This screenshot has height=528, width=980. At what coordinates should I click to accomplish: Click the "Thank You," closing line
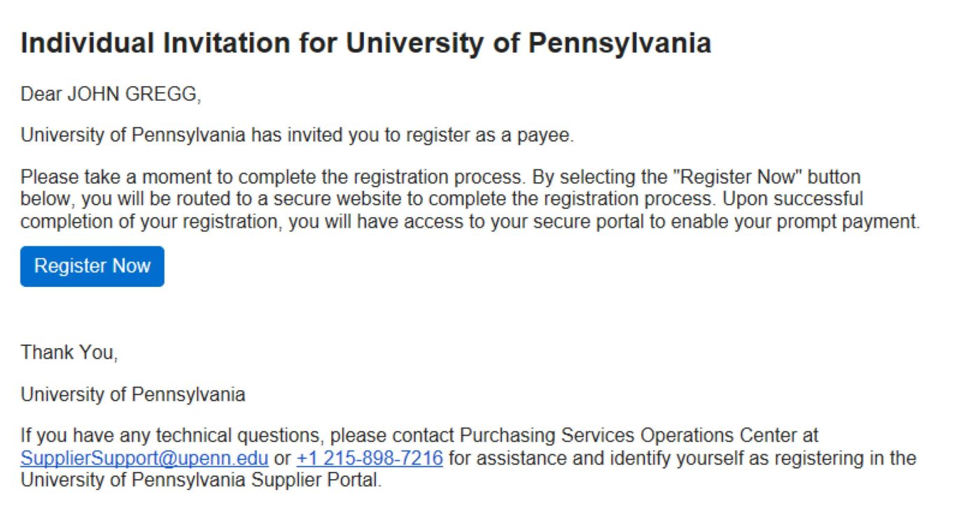(69, 352)
